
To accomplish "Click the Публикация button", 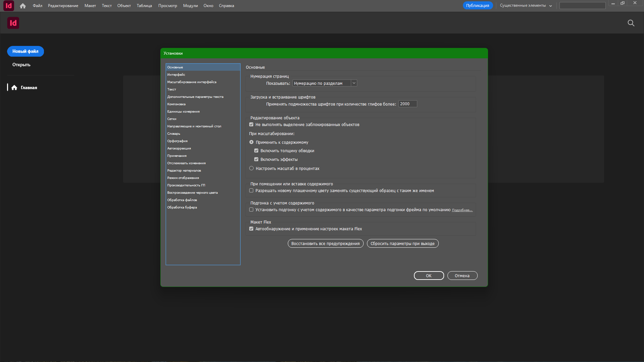I will click(x=477, y=6).
